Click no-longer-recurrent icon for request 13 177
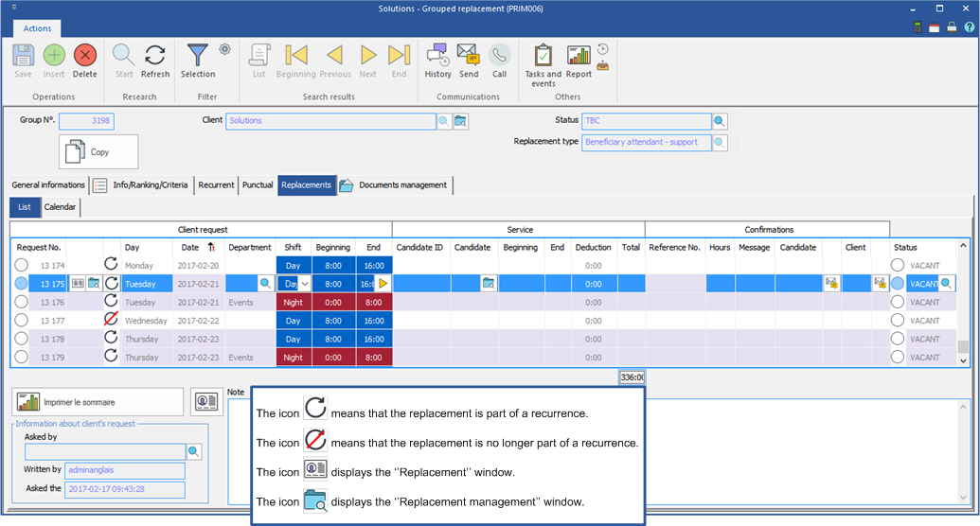This screenshot has width=980, height=526. [x=111, y=320]
